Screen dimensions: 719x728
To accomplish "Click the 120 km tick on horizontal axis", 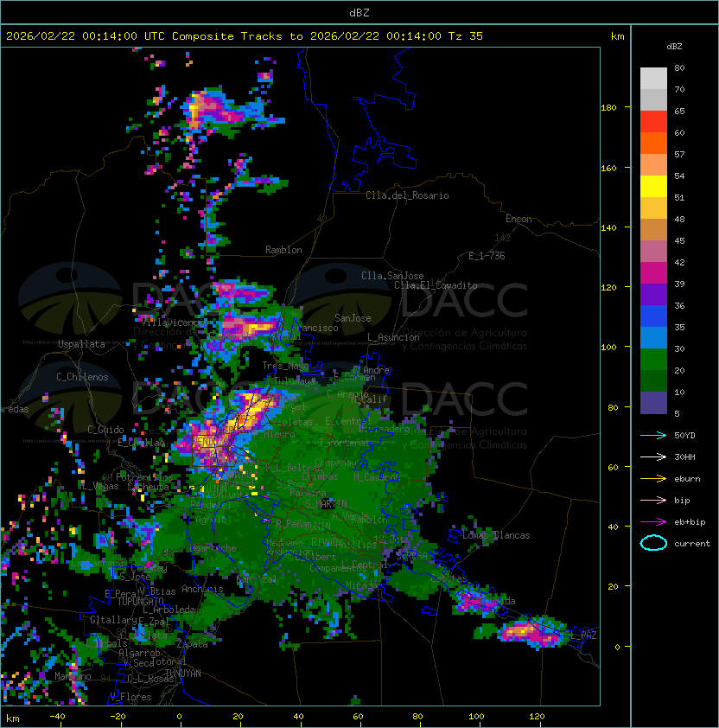I will pos(537,717).
